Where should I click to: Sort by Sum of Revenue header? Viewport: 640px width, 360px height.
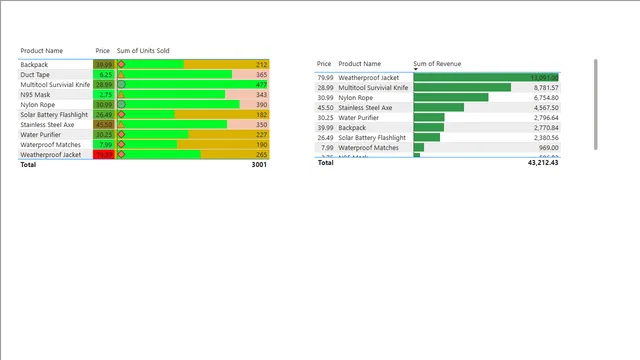pyautogui.click(x=437, y=64)
